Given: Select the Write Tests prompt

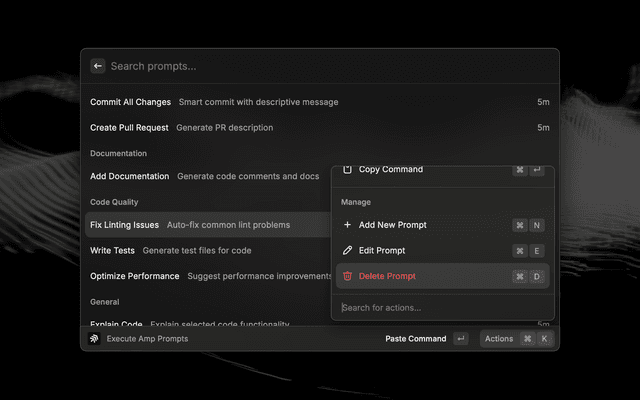Looking at the screenshot, I should click(113, 250).
